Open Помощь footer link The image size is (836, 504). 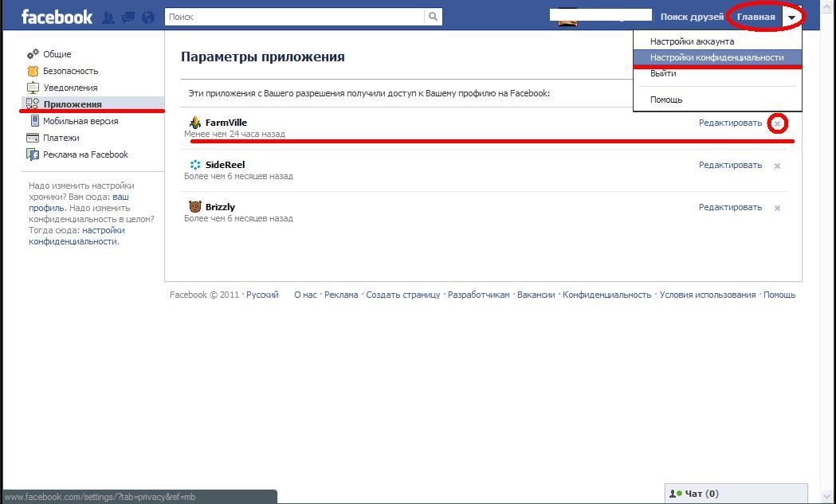779,295
